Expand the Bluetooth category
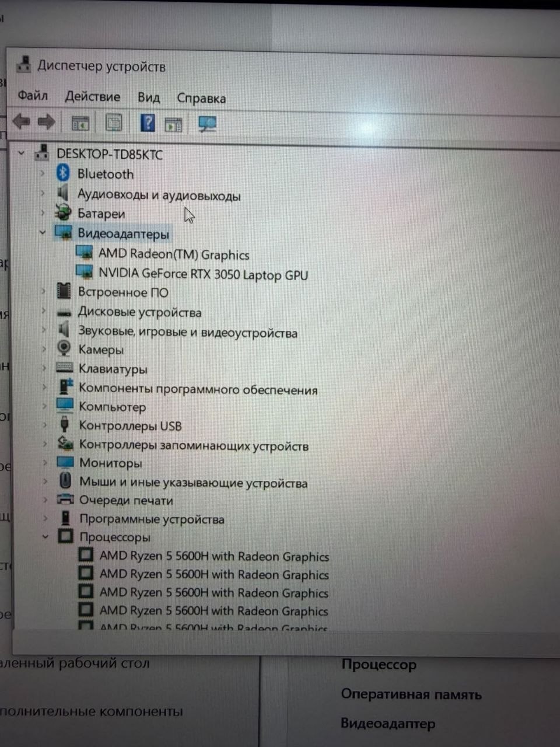 click(x=42, y=173)
